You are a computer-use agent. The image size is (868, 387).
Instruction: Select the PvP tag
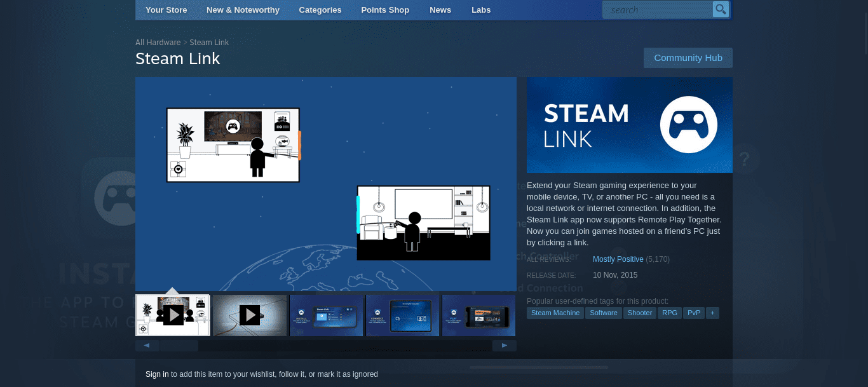pos(694,313)
